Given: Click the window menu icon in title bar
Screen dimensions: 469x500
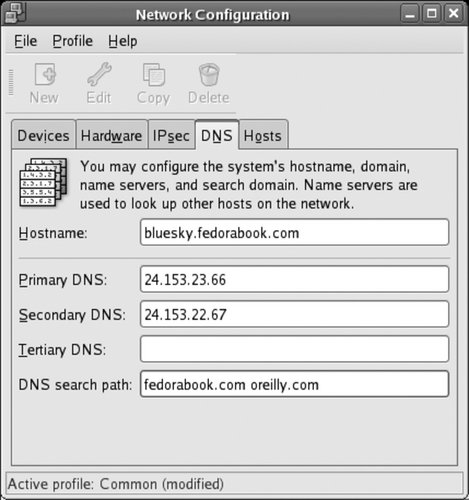Looking at the screenshot, I should (14, 13).
